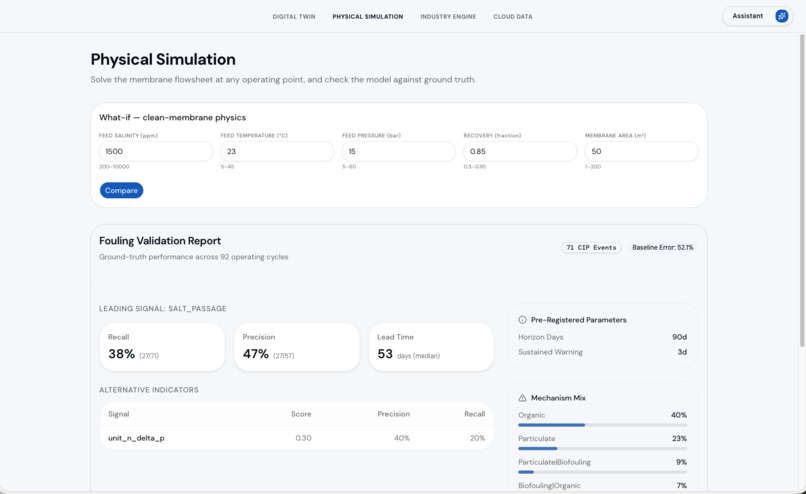Run the Compare button

pos(121,190)
